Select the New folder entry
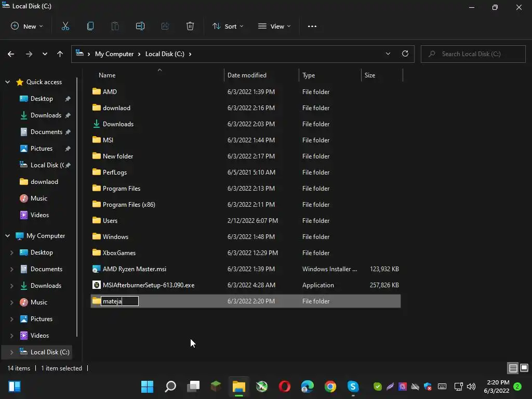 tap(246, 156)
